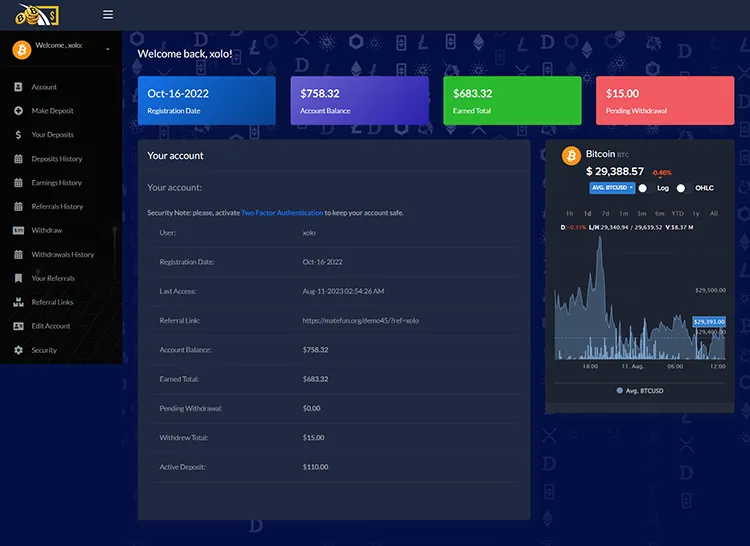Click the Withdrew Total $15.00 value
Image resolution: width=750 pixels, height=546 pixels.
(x=313, y=437)
